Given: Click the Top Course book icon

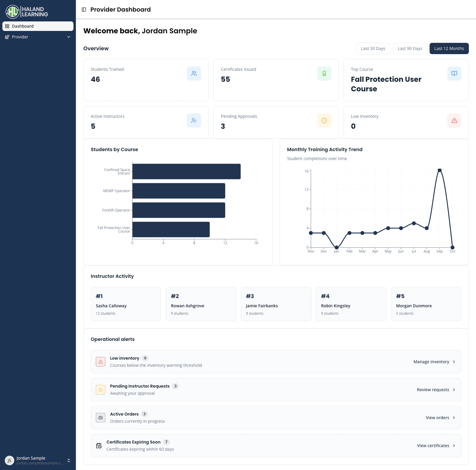Looking at the screenshot, I should tap(454, 73).
